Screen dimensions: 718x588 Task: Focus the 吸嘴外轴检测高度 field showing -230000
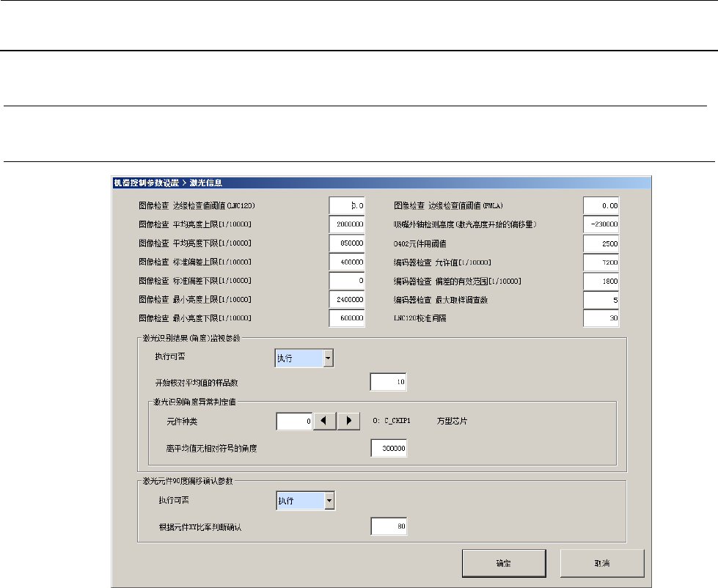[602, 224]
